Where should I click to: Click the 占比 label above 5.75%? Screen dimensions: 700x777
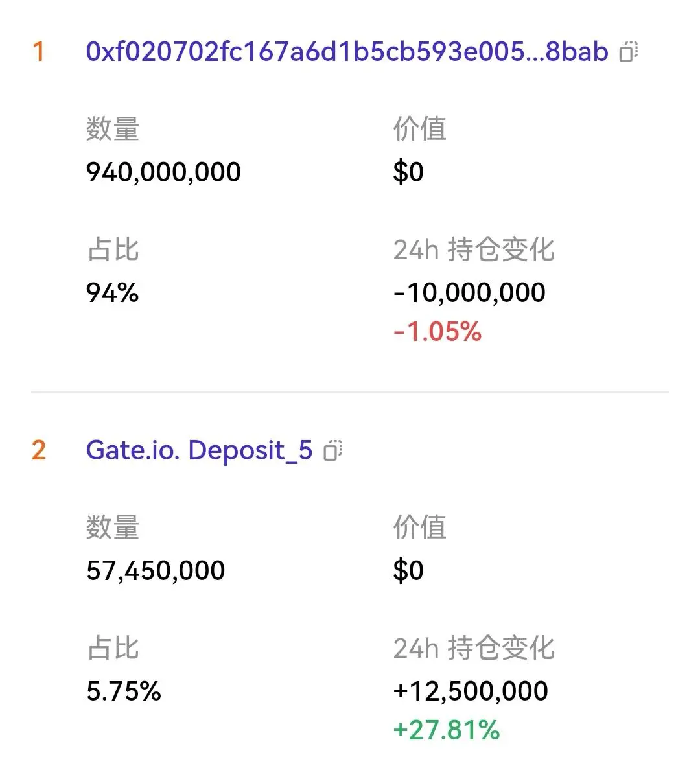112,648
